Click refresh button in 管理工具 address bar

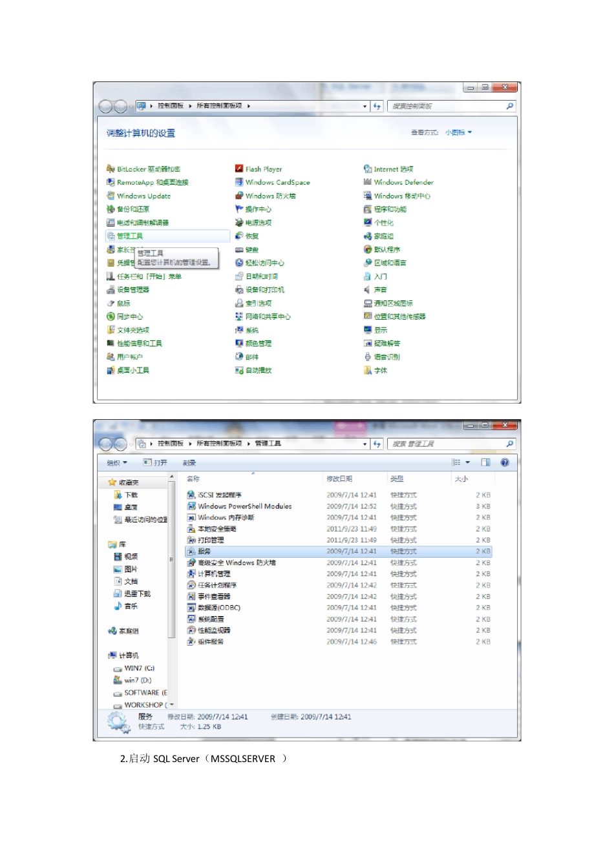[x=377, y=444]
